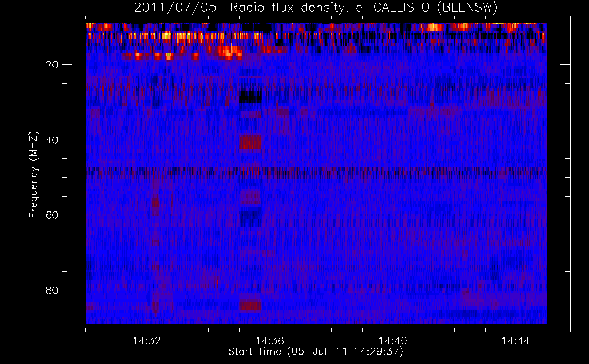Click the 60 MHz frequency tick label
Screen dimensions: 589x364
coord(52,215)
